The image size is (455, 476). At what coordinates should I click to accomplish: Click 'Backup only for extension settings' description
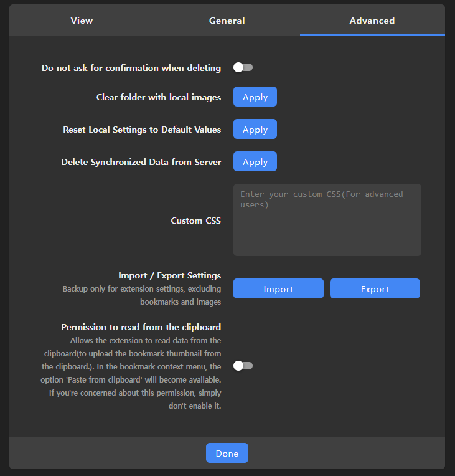pyautogui.click(x=142, y=295)
